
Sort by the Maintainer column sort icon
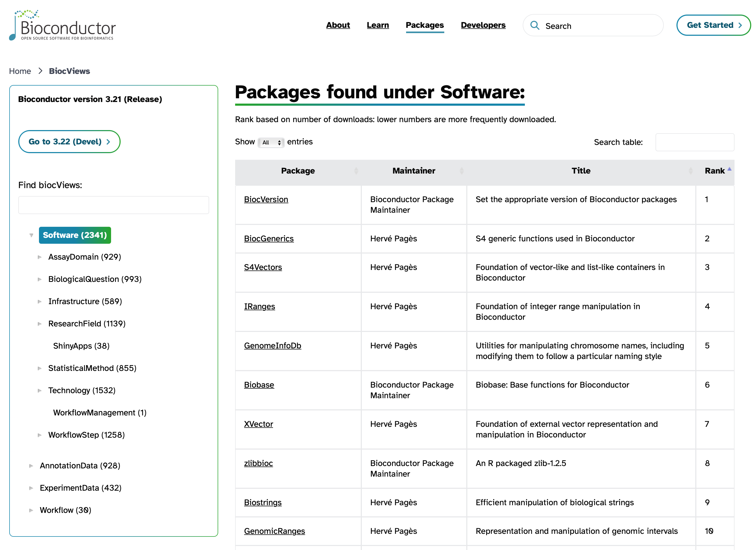coord(462,171)
